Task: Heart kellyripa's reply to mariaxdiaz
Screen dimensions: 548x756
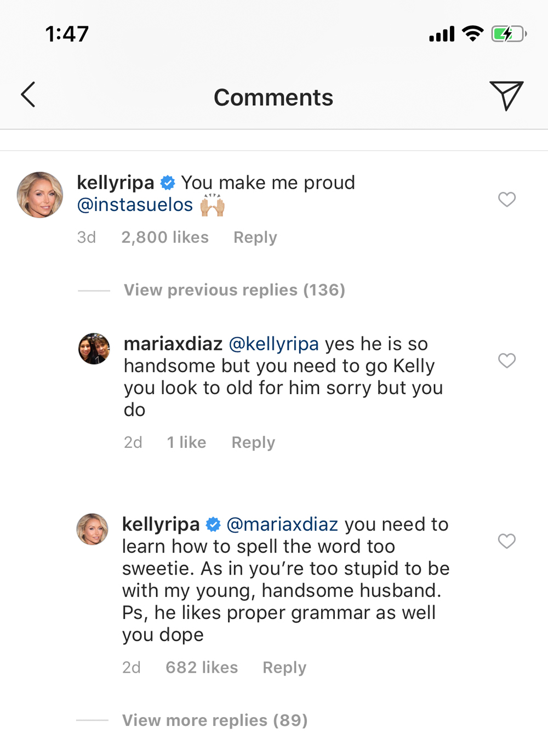Action: click(506, 541)
